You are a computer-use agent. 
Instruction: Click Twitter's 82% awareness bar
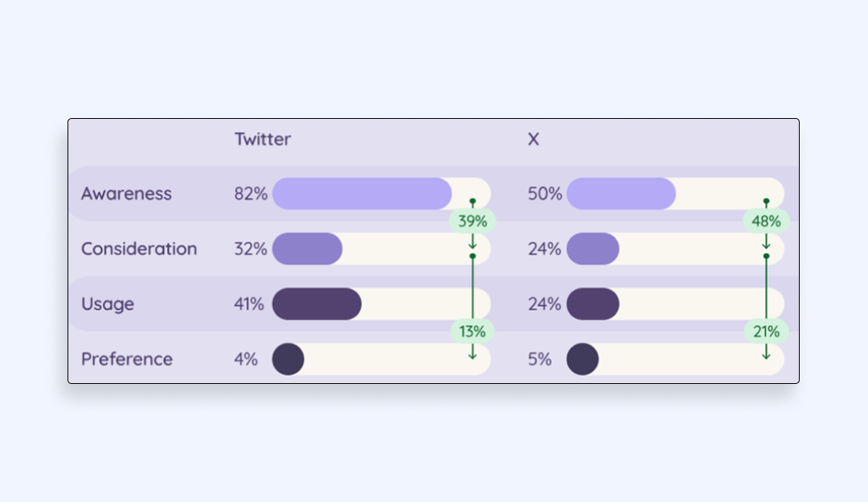362,193
